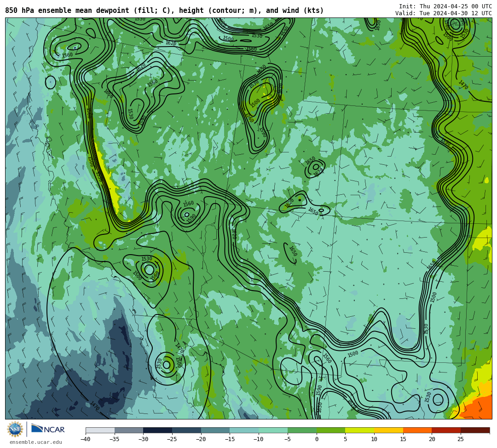Click the lightest gray swatch at -40
Viewport: 497px width, 448px height.
tap(100, 430)
